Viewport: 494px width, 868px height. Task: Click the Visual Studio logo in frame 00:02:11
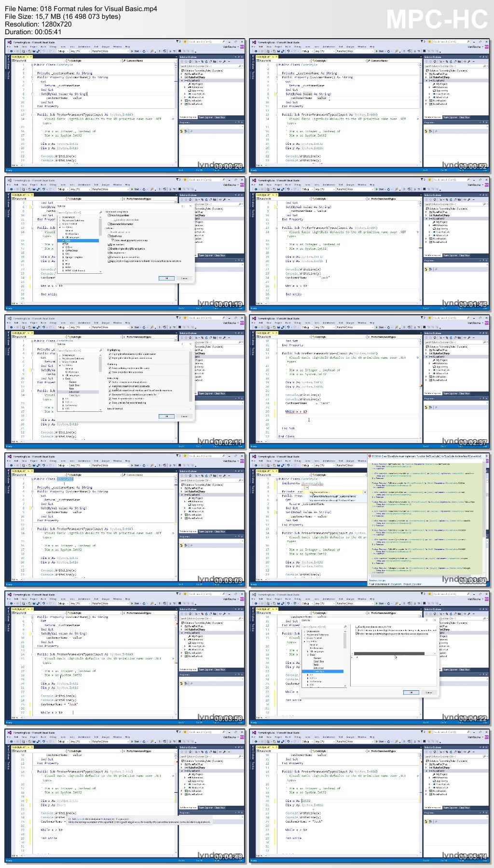click(9, 318)
